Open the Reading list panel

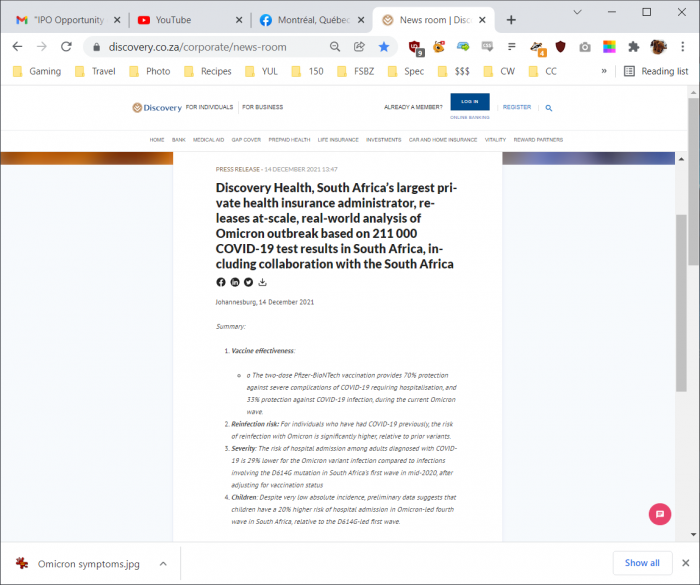pyautogui.click(x=656, y=71)
